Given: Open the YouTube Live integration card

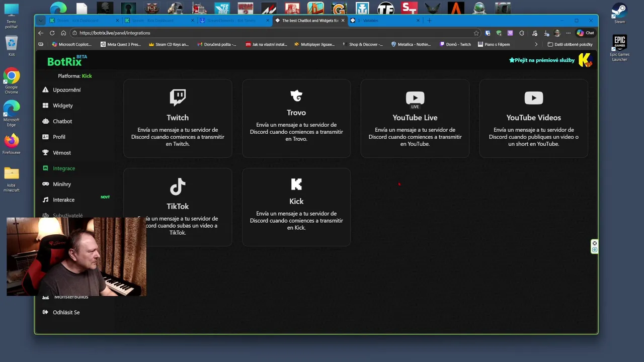Looking at the screenshot, I should [x=415, y=119].
